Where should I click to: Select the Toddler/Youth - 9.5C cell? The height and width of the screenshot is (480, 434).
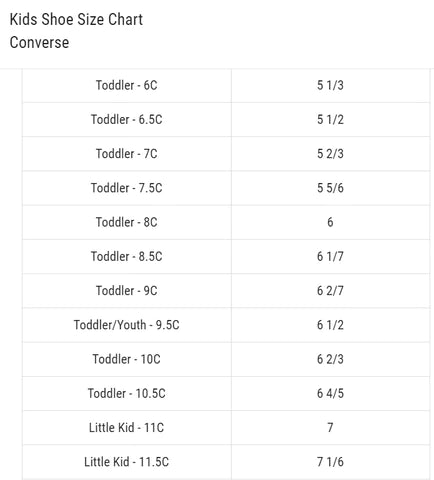[127, 325]
